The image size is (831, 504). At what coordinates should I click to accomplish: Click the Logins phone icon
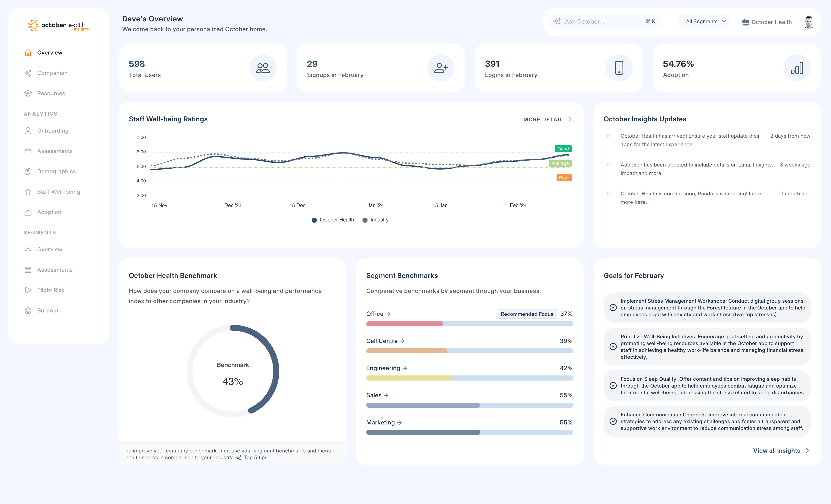(619, 68)
